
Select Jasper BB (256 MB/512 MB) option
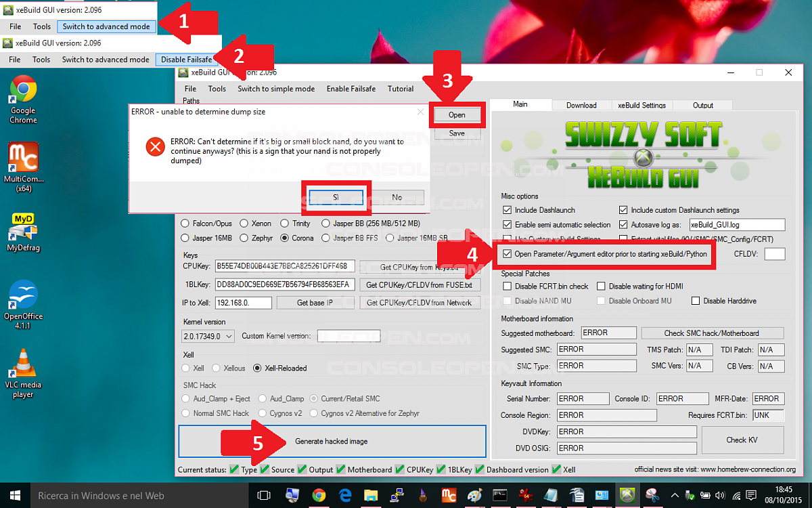pos(327,223)
